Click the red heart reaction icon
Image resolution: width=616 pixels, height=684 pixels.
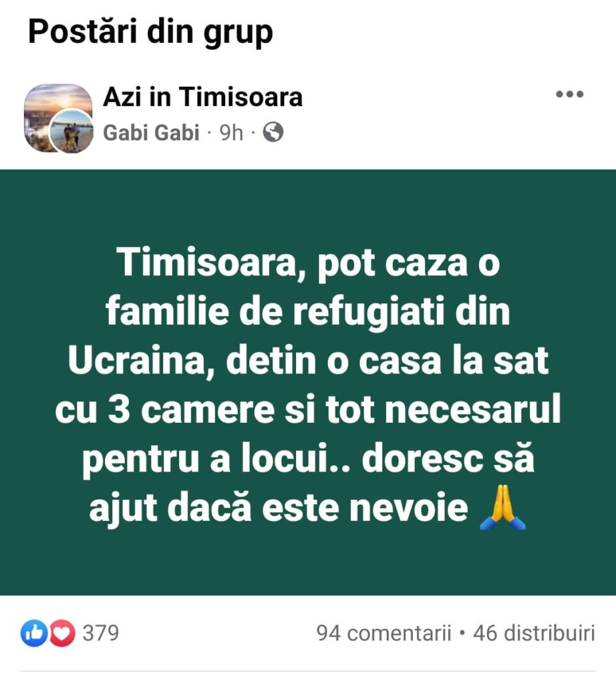pos(61,633)
